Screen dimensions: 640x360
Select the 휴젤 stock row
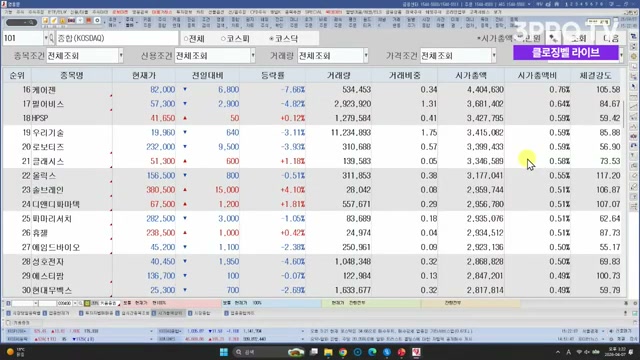pos(313,233)
